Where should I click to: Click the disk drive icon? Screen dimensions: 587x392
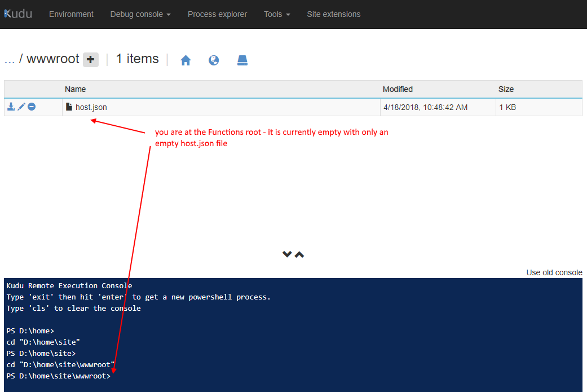[x=242, y=60]
